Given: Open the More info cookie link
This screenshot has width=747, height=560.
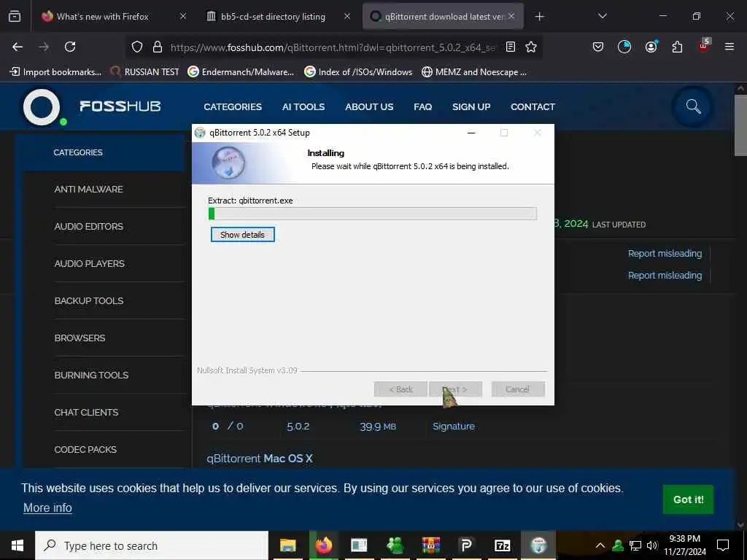Looking at the screenshot, I should pos(47,508).
